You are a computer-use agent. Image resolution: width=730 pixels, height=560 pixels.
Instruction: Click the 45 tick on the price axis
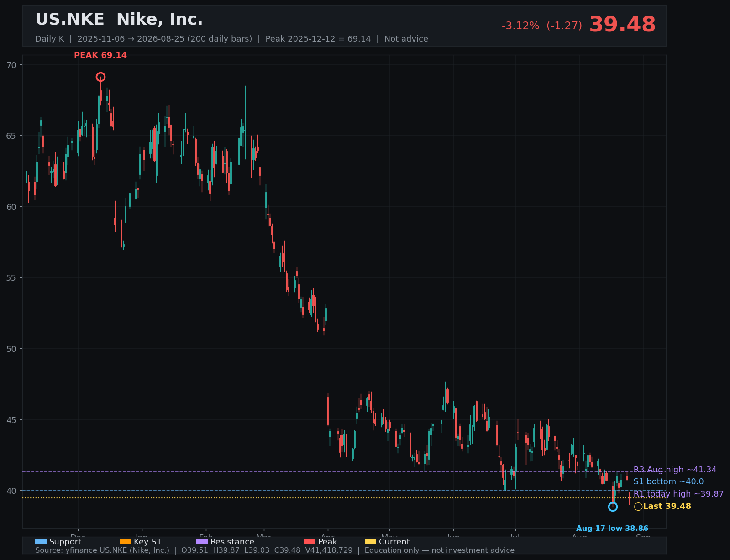(x=11, y=419)
